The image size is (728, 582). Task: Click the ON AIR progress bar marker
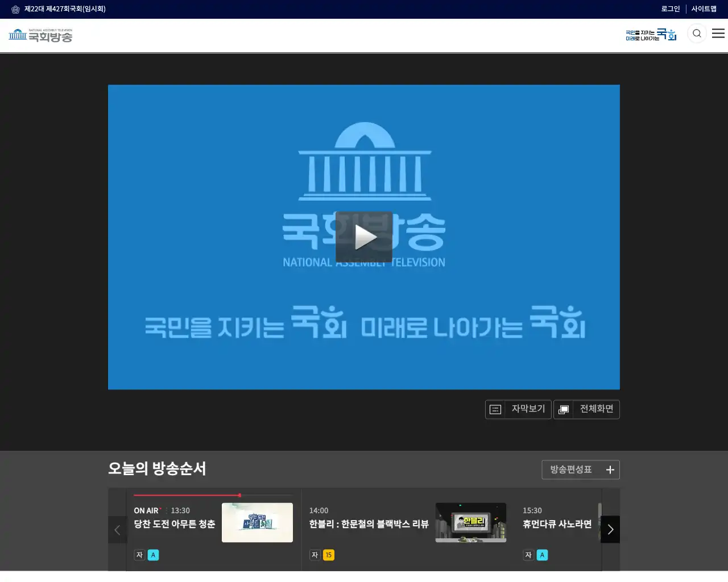tap(239, 495)
